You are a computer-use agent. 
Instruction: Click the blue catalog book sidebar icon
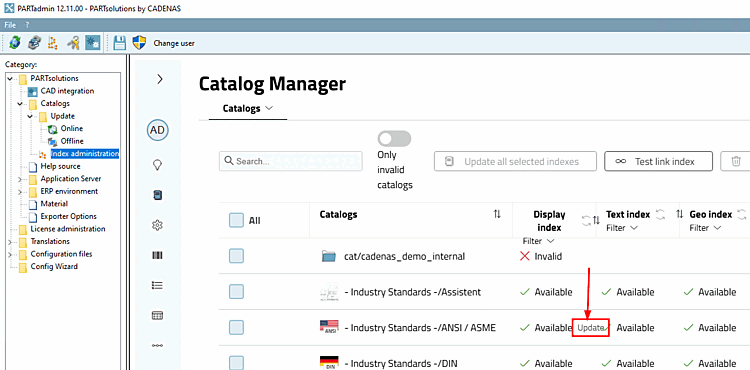157,195
